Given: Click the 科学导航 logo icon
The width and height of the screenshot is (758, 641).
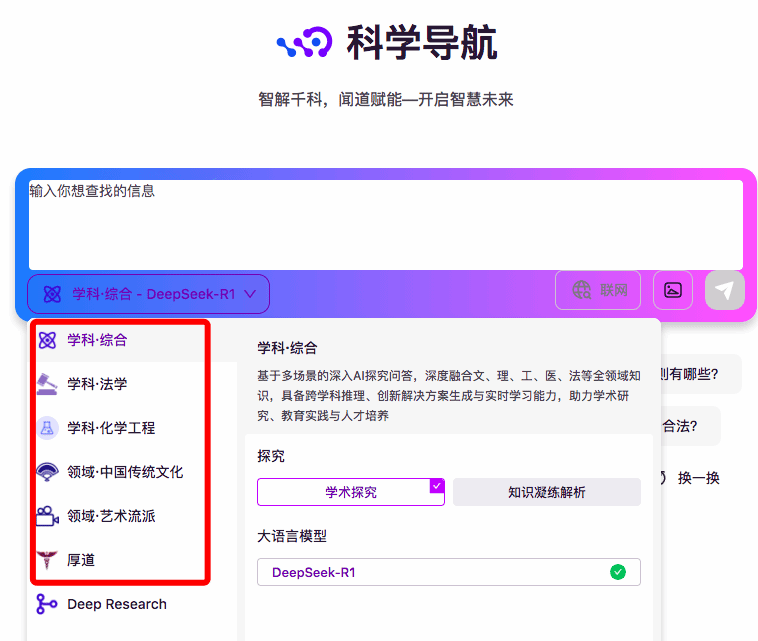Looking at the screenshot, I should 304,43.
